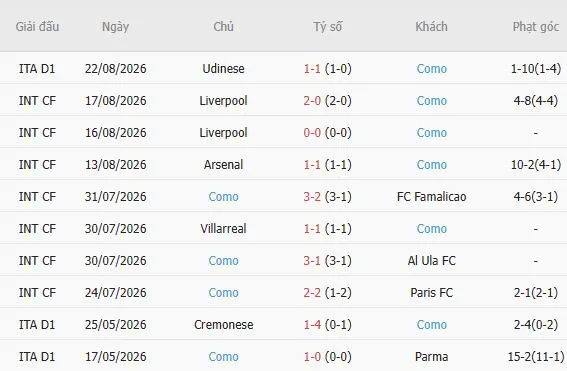Image resolution: width=567 pixels, height=371 pixels.
Task: Open Como link in Udinese match row
Action: 431,69
